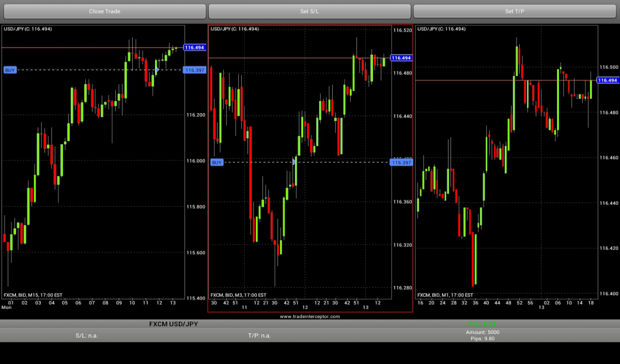Viewport: 620px width, 364px height.
Task: Select the FXCM, BID, M15, 17:00 EST label
Action: coord(33,295)
